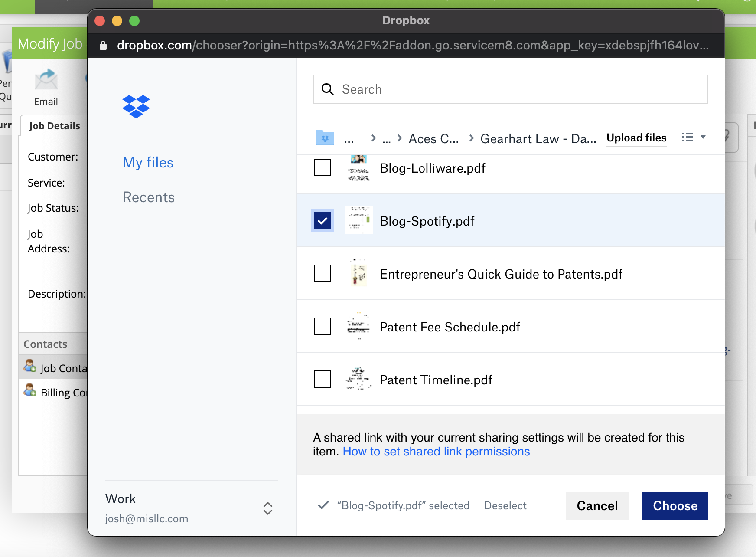Focus the Search input field
Viewport: 756px width, 557px height.
tap(520, 89)
